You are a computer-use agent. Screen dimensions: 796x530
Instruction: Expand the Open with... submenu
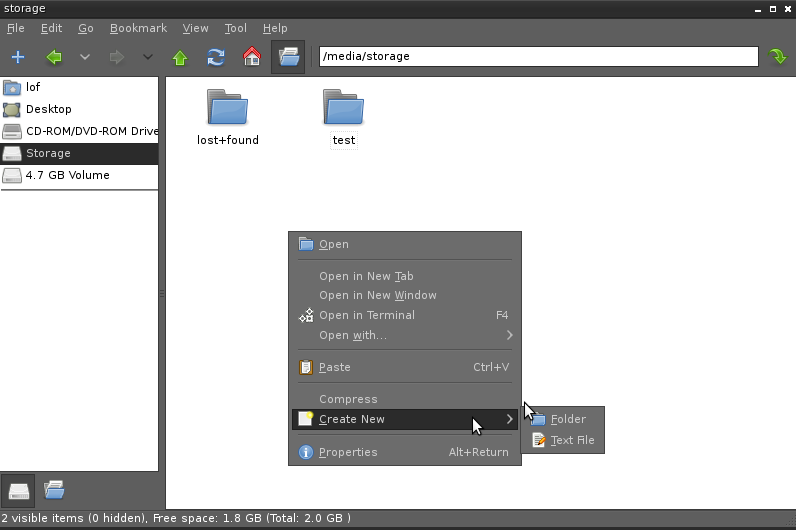405,336
